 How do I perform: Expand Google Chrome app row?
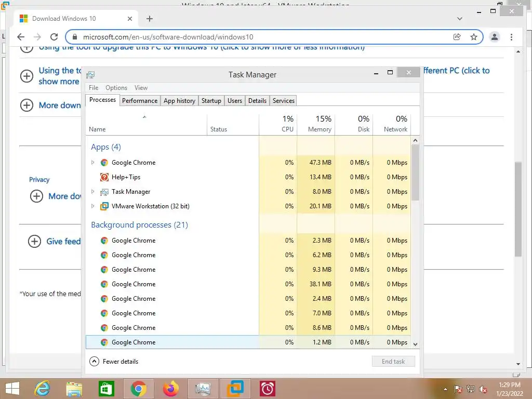click(x=92, y=163)
